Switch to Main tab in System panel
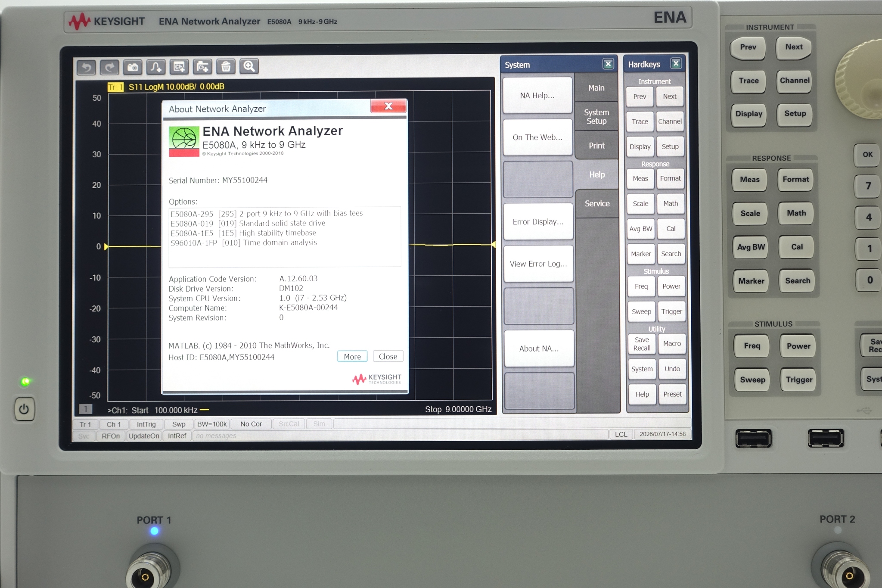This screenshot has height=588, width=882. click(x=596, y=87)
